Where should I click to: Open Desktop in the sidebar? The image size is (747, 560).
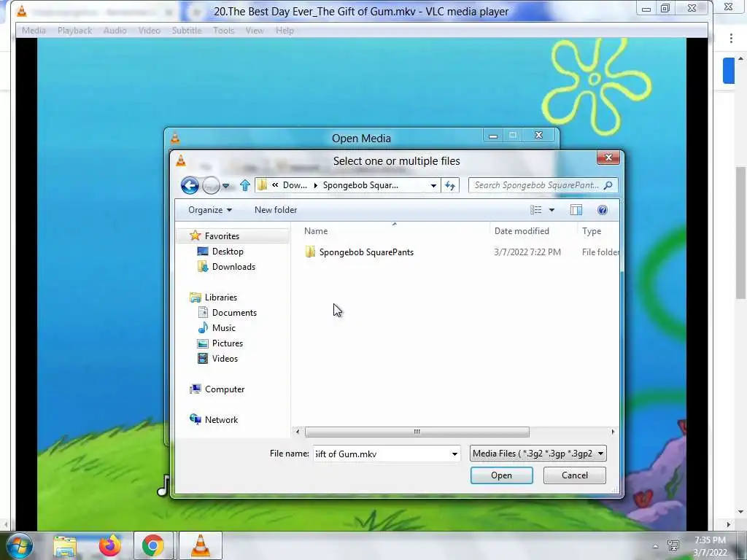(x=228, y=252)
